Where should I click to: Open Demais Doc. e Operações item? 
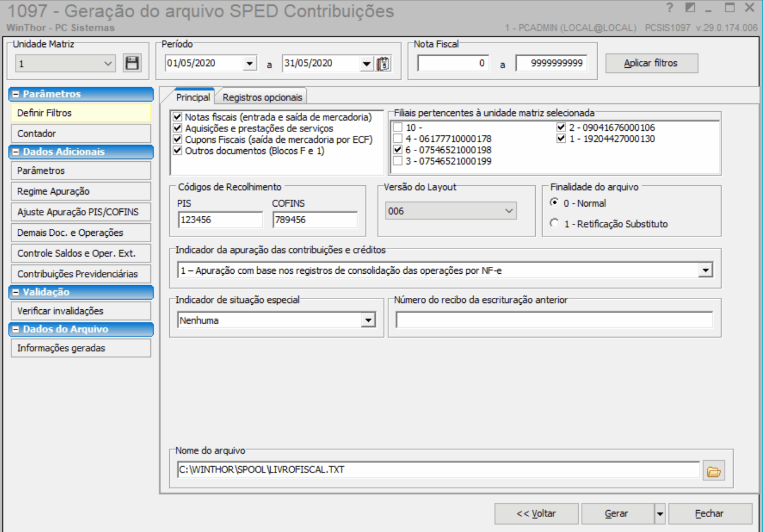point(81,233)
